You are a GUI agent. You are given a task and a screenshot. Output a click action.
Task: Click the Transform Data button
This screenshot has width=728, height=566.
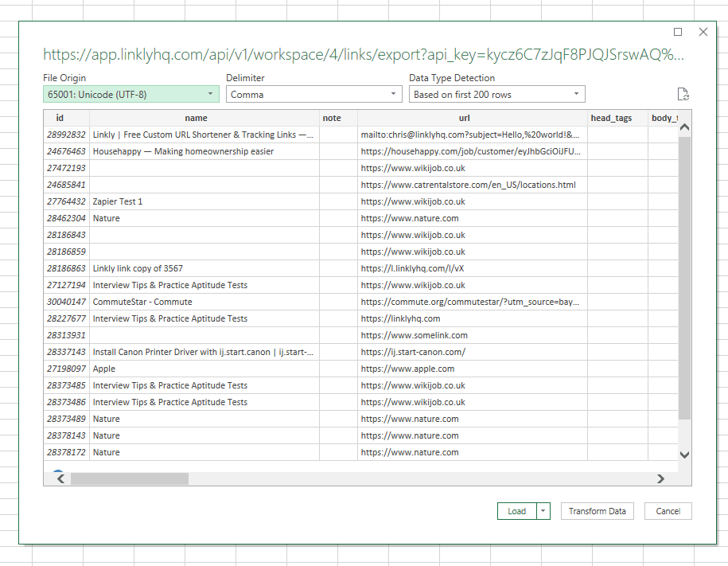click(x=597, y=510)
